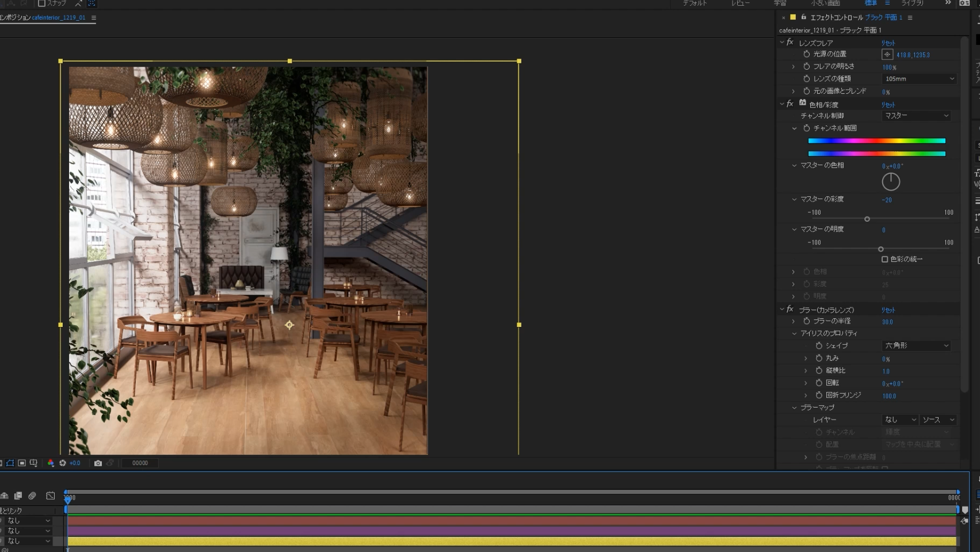980x552 pixels.
Task: Enable the 色彩の統一 checkbox
Action: coord(884,260)
